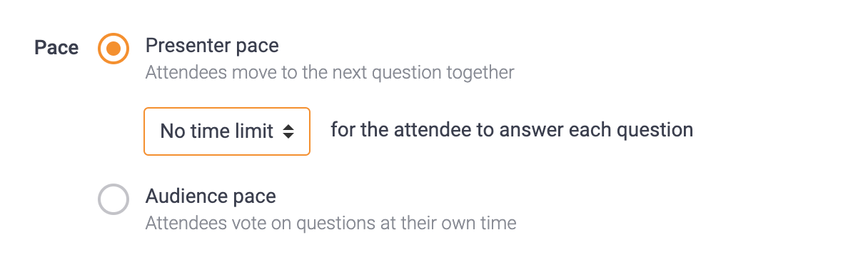This screenshot has width=868, height=280.
Task: Select the Audience pace radio button
Action: point(113,199)
